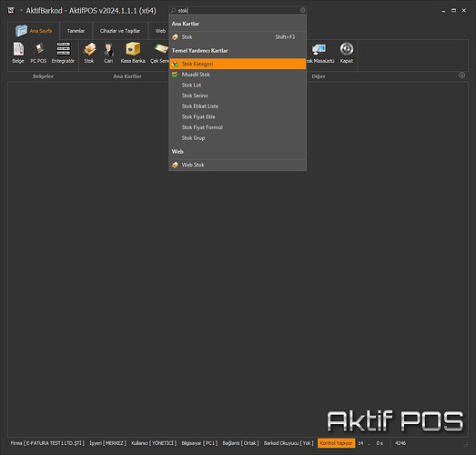Click Firma [E-FATURA TEST1 LTD.ŞTİ] status entry
This screenshot has width=476, height=455.
tap(47, 443)
